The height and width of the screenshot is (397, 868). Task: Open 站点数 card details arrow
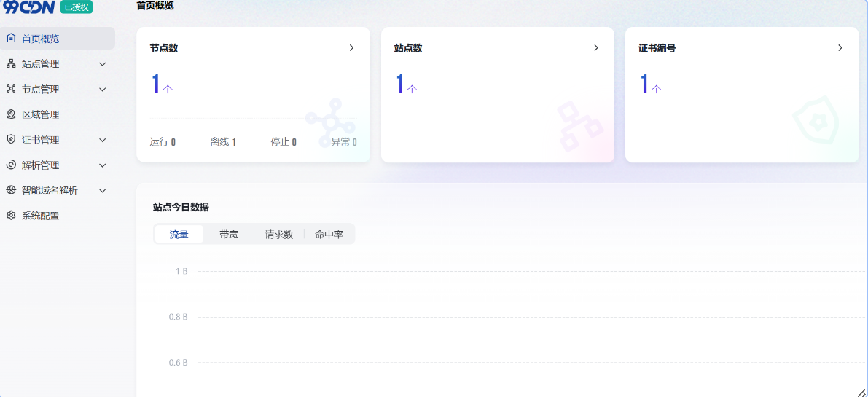pyautogui.click(x=595, y=48)
